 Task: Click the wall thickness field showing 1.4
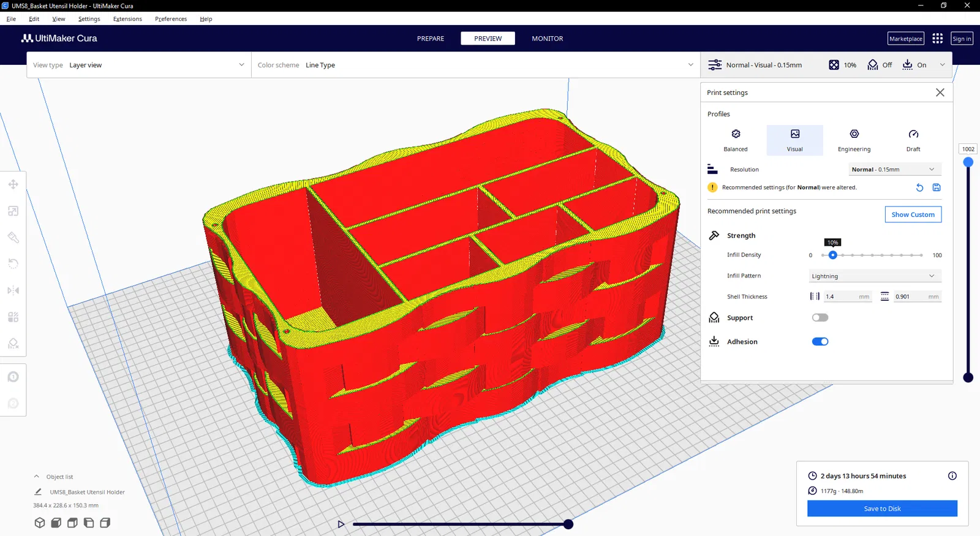point(846,296)
